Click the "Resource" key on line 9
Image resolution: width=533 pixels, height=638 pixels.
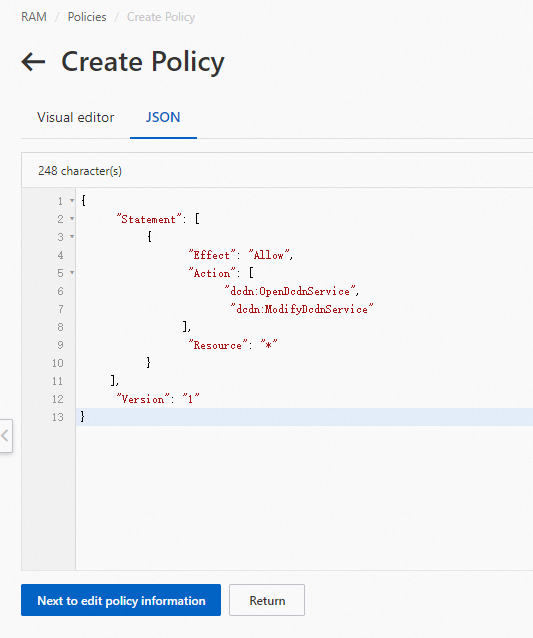click(x=218, y=345)
